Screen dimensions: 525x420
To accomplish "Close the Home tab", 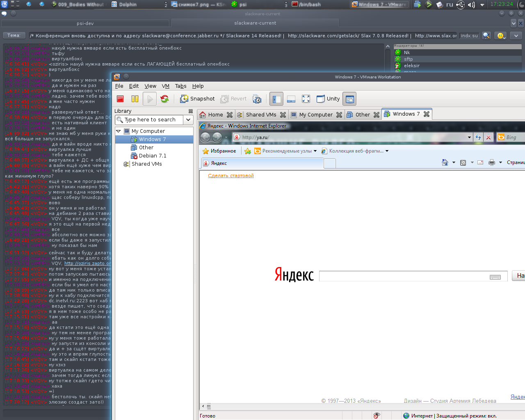I will [230, 115].
